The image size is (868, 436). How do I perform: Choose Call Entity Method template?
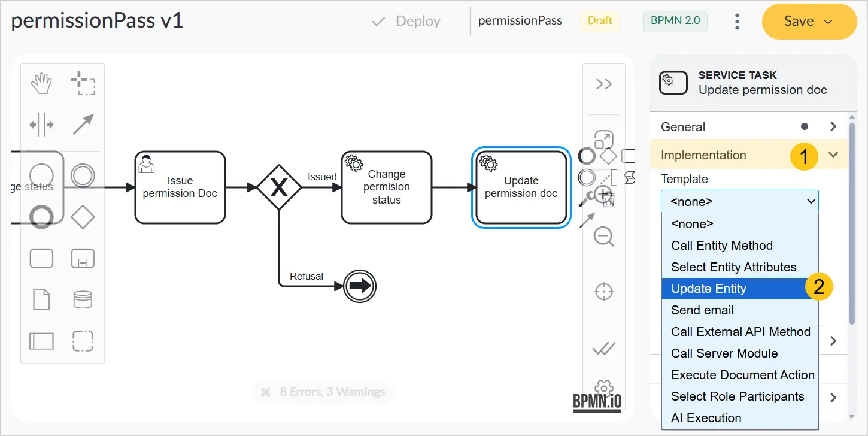click(x=739, y=246)
